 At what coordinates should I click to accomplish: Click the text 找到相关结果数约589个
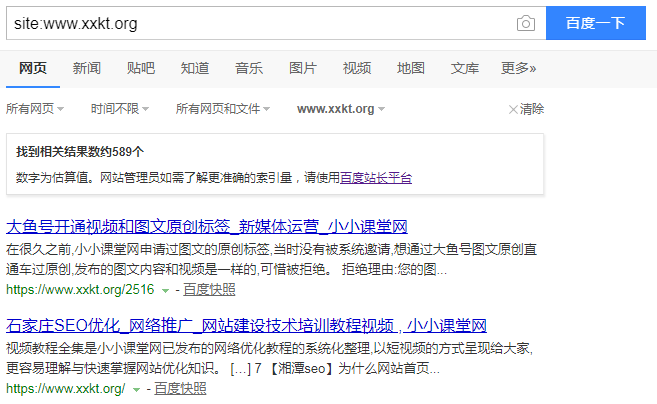pos(80,152)
